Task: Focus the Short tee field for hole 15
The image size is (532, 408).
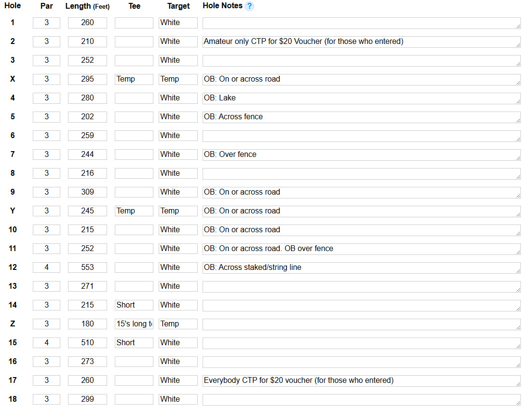Action: pos(134,343)
